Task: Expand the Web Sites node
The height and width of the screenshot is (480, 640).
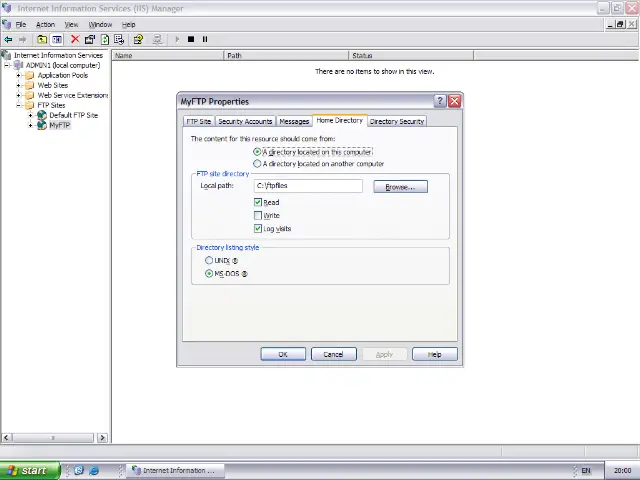Action: pyautogui.click(x=18, y=85)
